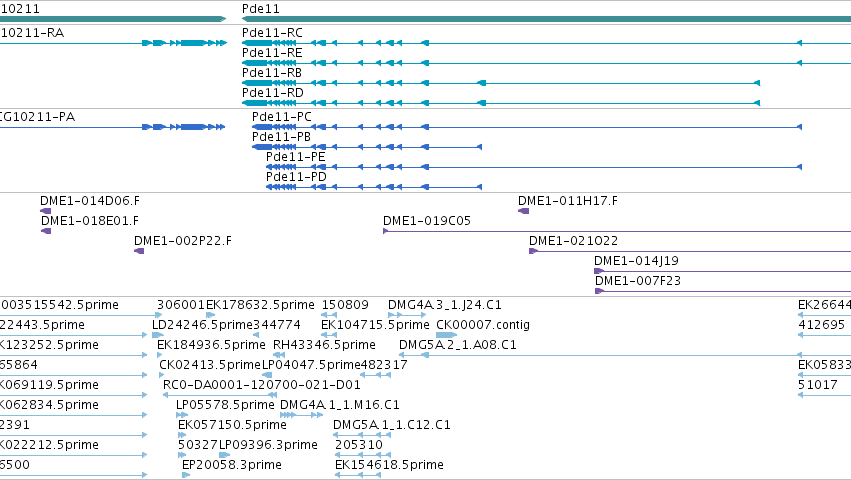The height and width of the screenshot is (480, 851).
Task: Click the purple DME1-011H17.F feature glyph
Action: 524,211
